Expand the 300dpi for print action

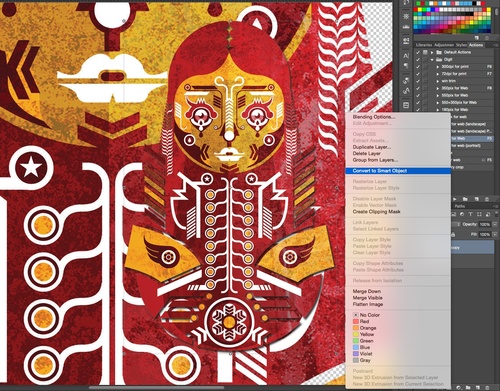pos(438,67)
